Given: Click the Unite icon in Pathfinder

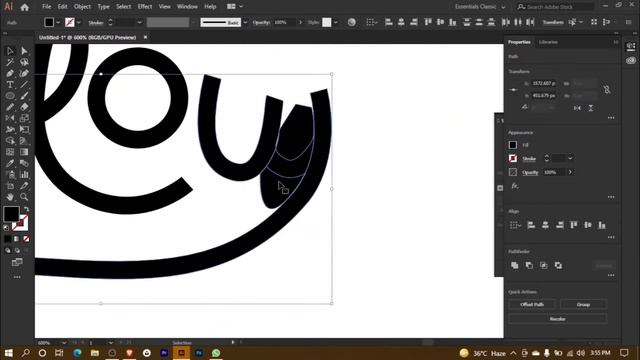Looking at the screenshot, I should point(515,265).
